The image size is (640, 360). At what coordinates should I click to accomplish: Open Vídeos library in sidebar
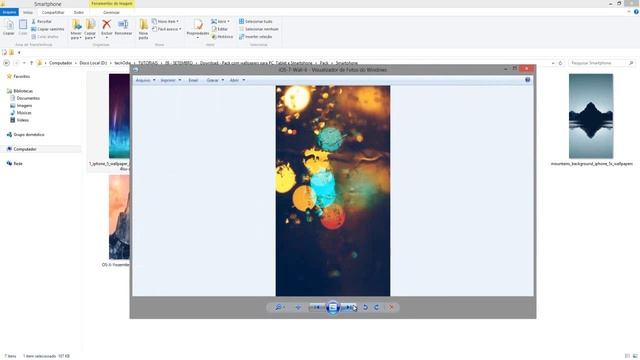[x=20, y=120]
